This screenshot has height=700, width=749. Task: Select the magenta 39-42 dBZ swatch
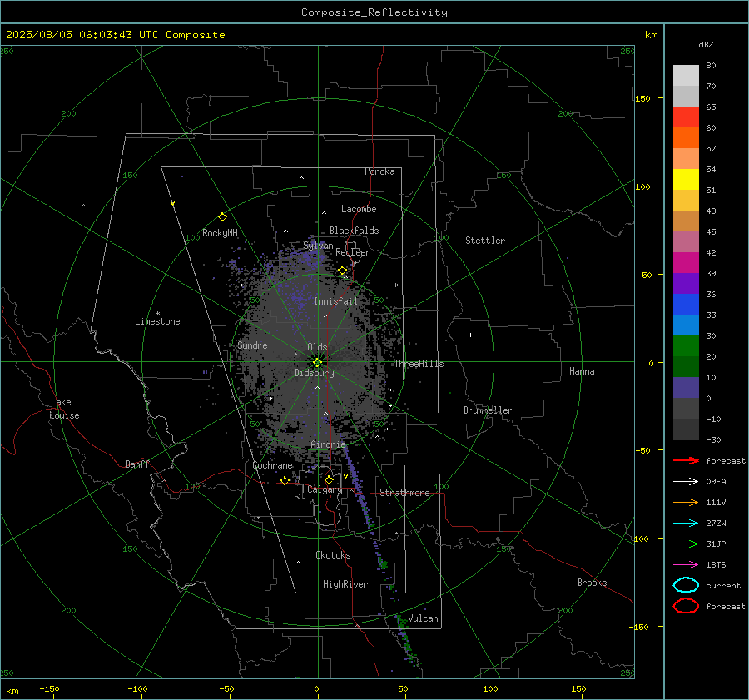pos(686,263)
